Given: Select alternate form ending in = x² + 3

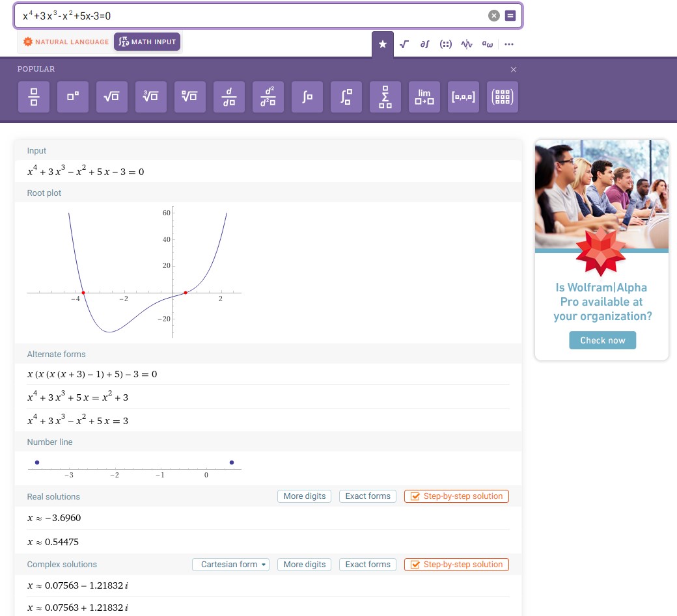Looking at the screenshot, I should point(77,396).
